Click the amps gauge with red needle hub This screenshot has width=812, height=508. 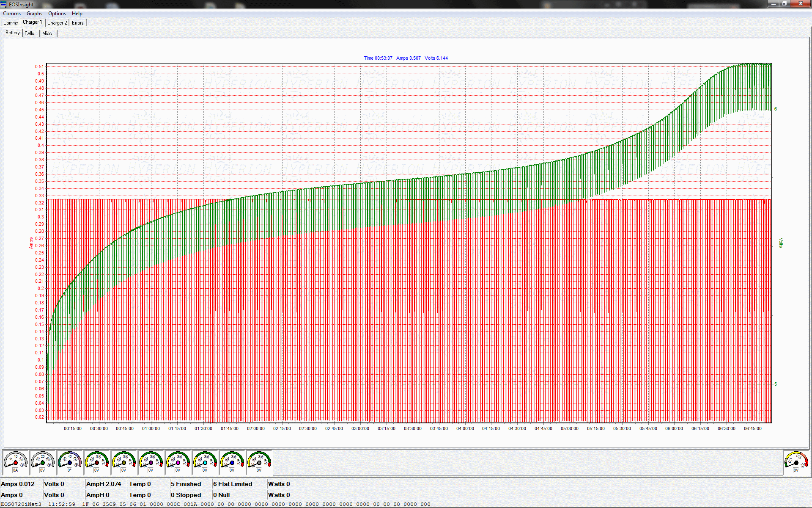(16, 462)
